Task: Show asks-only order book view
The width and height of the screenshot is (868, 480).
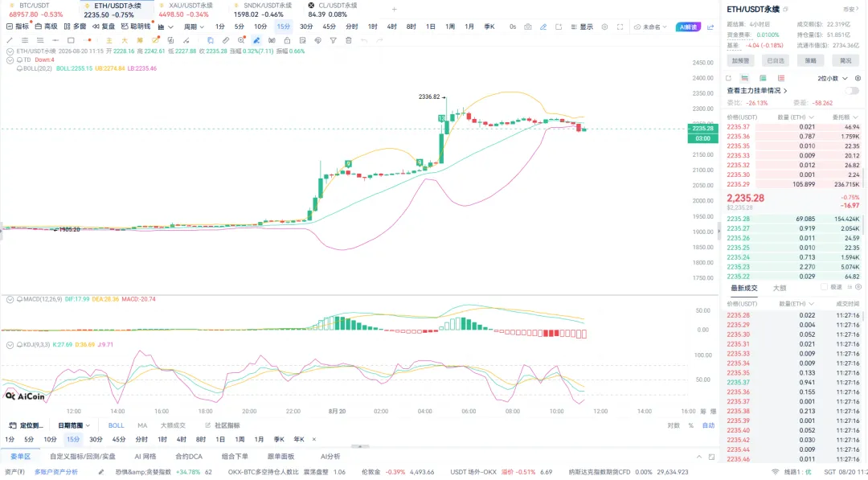Action: (x=781, y=79)
